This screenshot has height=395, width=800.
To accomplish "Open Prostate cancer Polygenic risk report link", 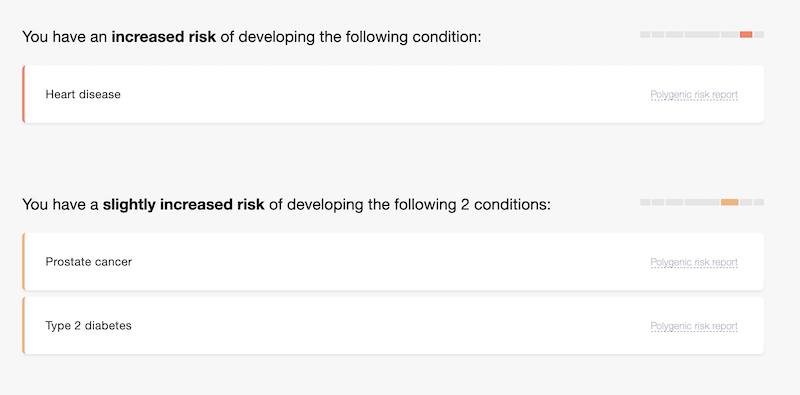I will pyautogui.click(x=694, y=262).
